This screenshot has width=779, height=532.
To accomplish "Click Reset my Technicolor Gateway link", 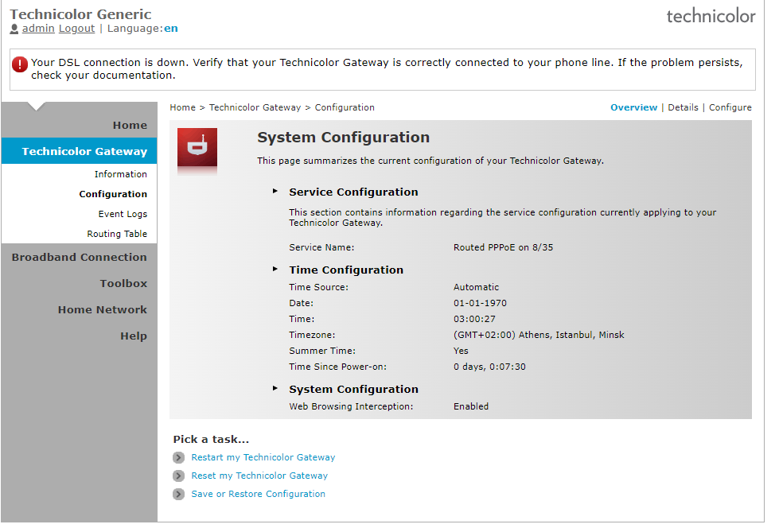I will (260, 476).
